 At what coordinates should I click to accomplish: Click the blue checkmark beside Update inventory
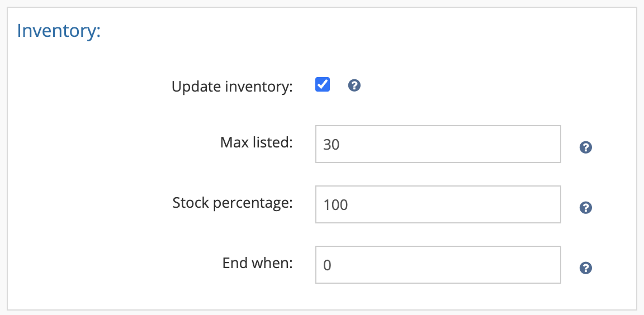point(323,84)
